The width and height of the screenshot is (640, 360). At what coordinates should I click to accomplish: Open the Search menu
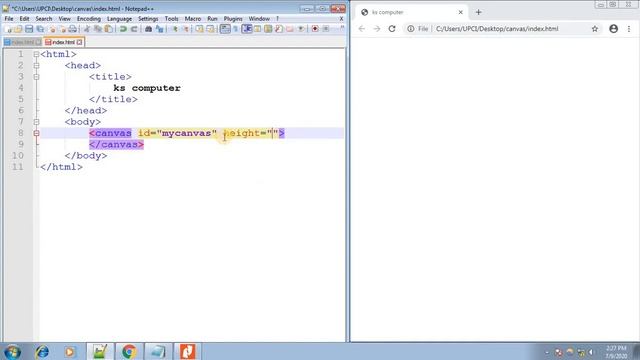(x=44, y=19)
